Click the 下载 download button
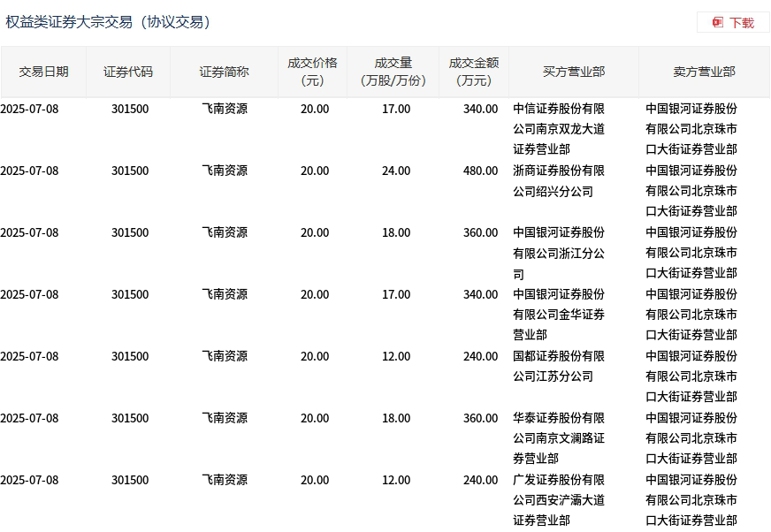 pos(733,23)
